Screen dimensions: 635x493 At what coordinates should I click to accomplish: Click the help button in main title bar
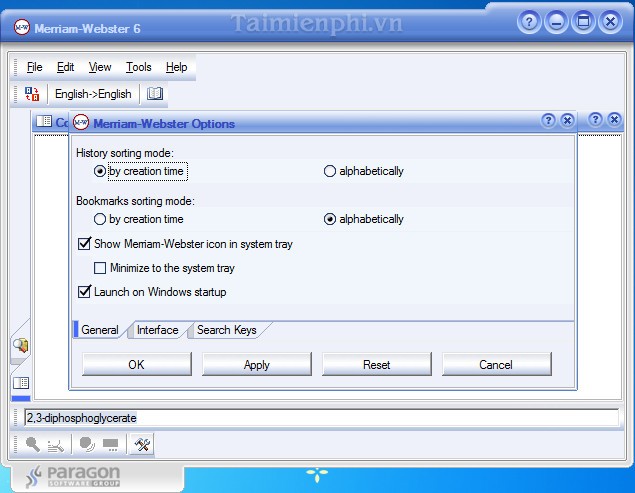(529, 21)
